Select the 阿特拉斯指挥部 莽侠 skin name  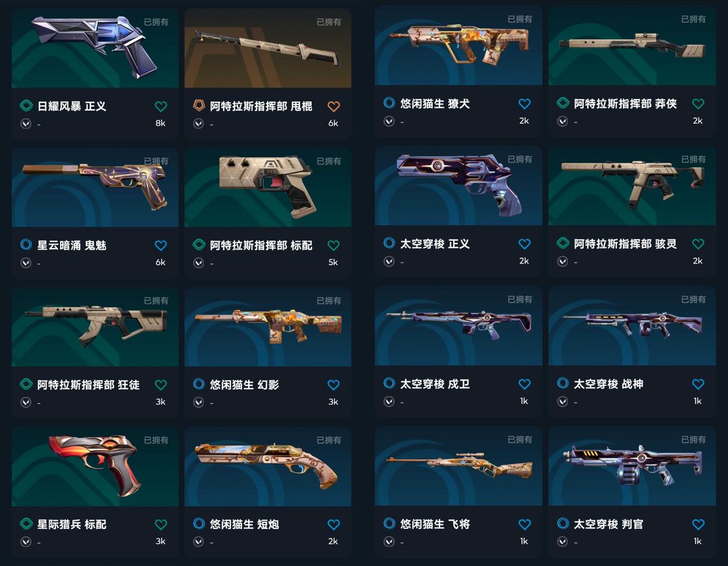[x=626, y=104]
